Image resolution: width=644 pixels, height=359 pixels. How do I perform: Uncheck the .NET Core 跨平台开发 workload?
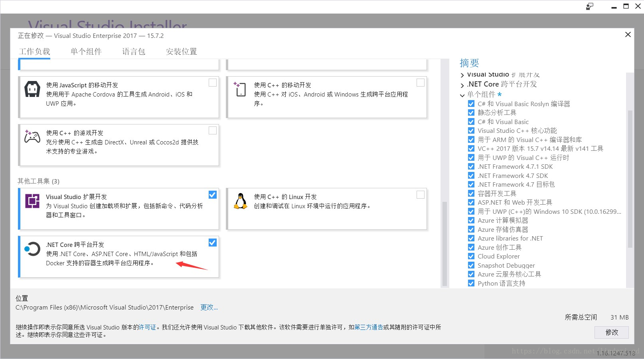coord(213,243)
